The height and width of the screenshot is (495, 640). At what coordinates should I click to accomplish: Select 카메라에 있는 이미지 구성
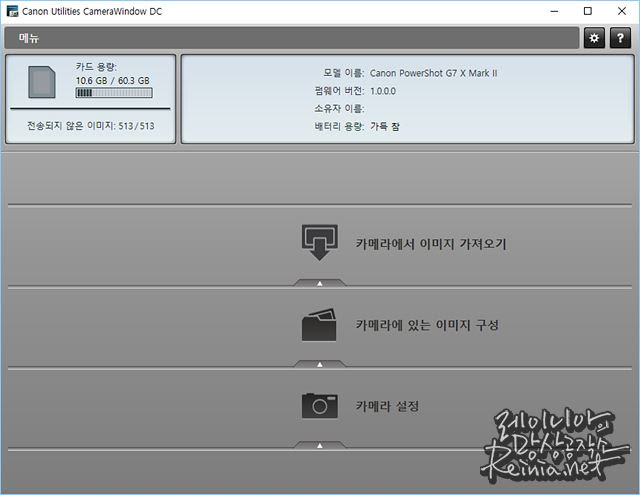click(427, 325)
